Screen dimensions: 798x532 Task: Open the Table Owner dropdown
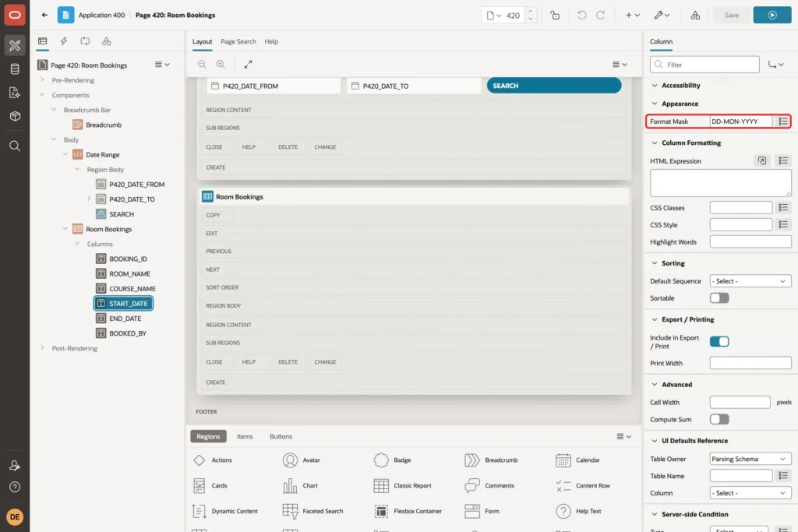750,459
